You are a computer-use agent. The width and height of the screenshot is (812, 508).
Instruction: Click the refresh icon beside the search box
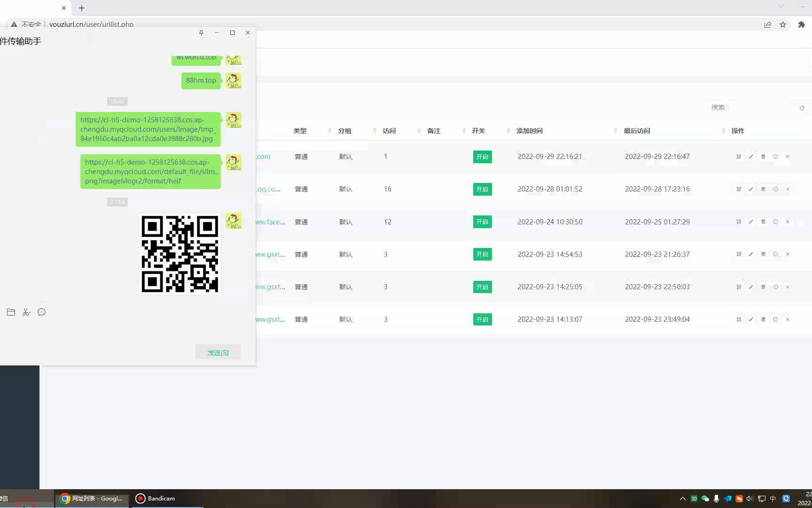pos(802,108)
